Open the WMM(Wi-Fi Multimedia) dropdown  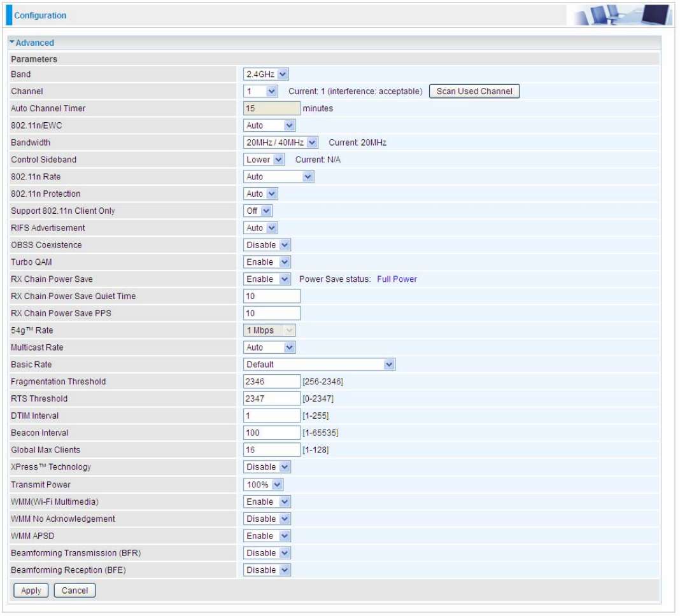tap(267, 502)
